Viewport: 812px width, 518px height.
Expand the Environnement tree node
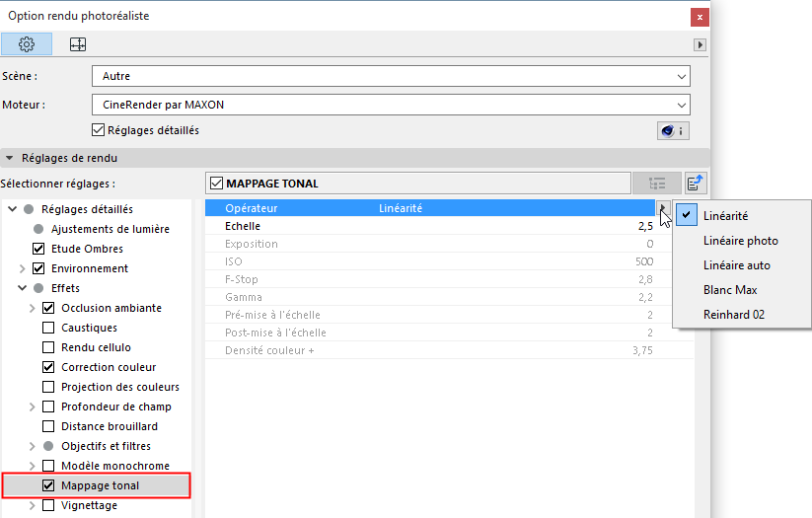pyautogui.click(x=22, y=268)
